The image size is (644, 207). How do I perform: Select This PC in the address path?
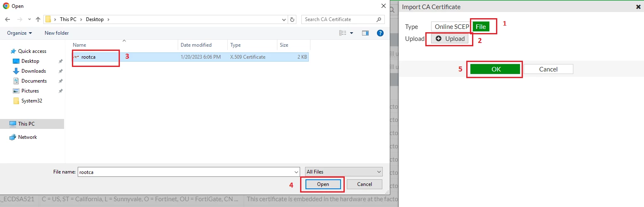[x=68, y=19]
